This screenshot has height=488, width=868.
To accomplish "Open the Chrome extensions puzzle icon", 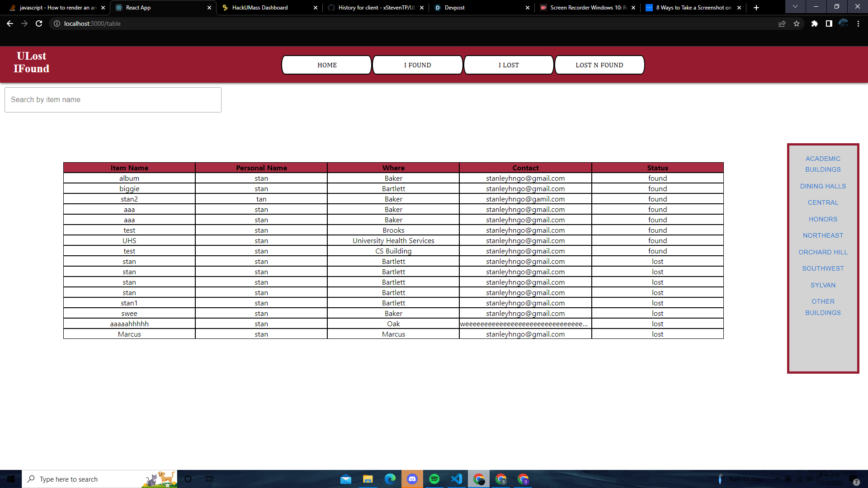I will tap(814, 23).
